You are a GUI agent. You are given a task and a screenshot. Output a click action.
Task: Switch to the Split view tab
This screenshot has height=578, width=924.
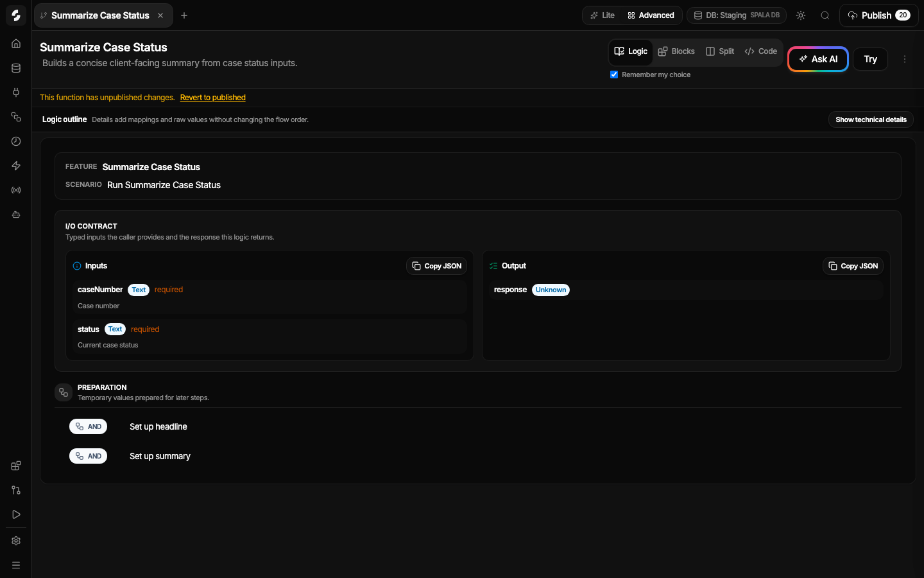click(x=720, y=51)
